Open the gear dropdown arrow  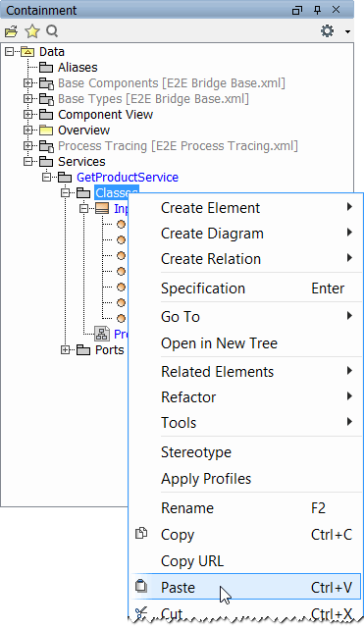pos(347,31)
